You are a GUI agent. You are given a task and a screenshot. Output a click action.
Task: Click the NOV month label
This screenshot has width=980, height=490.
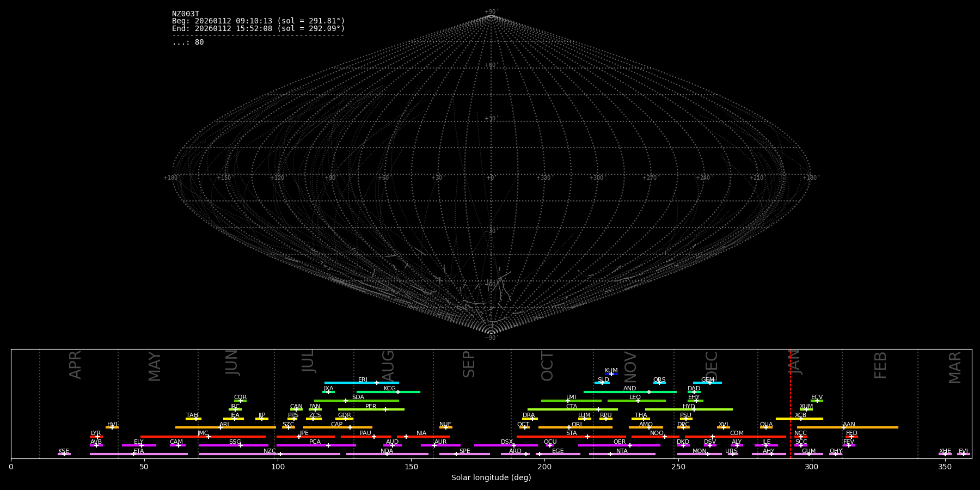pos(630,366)
